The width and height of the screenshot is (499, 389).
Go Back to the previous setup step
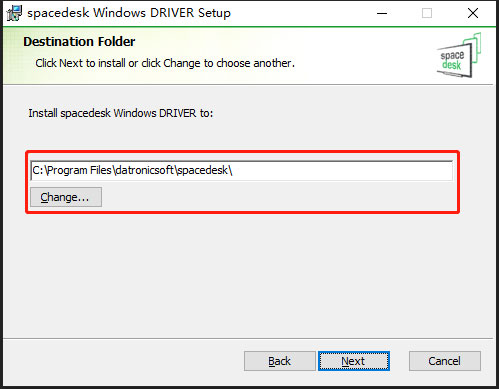click(x=280, y=361)
